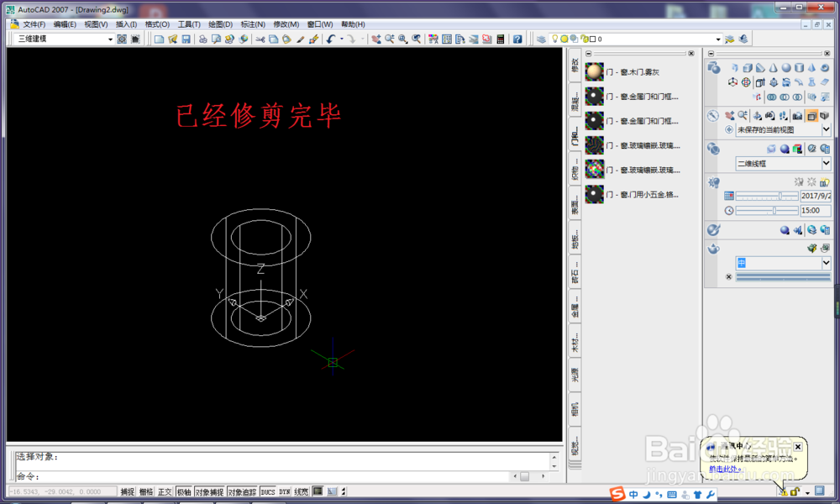Click the Open file icon in toolbar
840x504 pixels.
click(x=172, y=39)
